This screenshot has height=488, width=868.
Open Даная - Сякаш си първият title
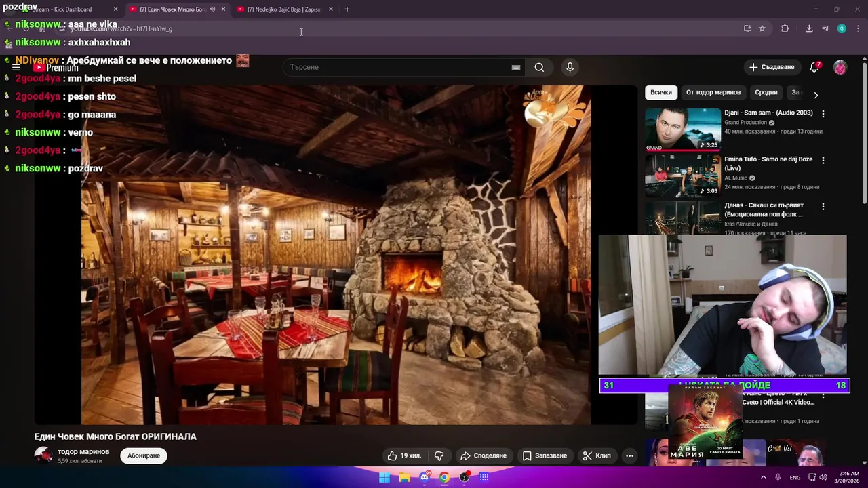(x=764, y=209)
